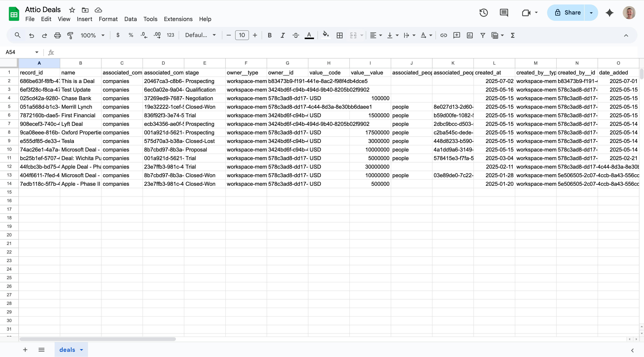Click the redo arrow icon
Viewport: 644px width, 357px height.
point(45,35)
